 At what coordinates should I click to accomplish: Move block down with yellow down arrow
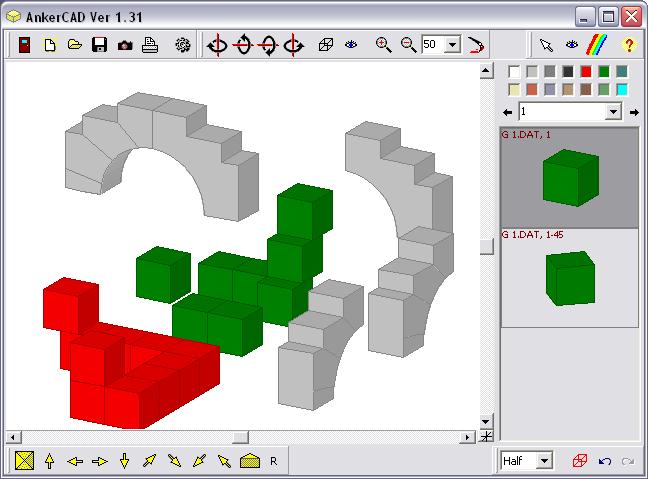coord(124,461)
